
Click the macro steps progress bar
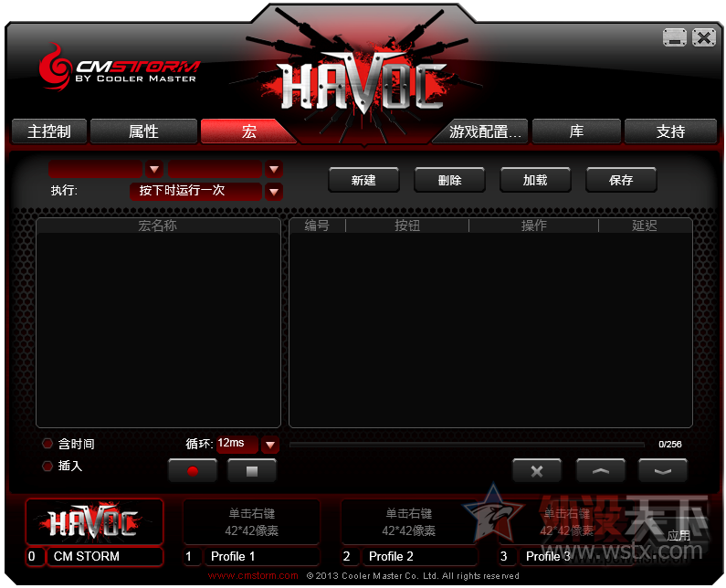(467, 445)
